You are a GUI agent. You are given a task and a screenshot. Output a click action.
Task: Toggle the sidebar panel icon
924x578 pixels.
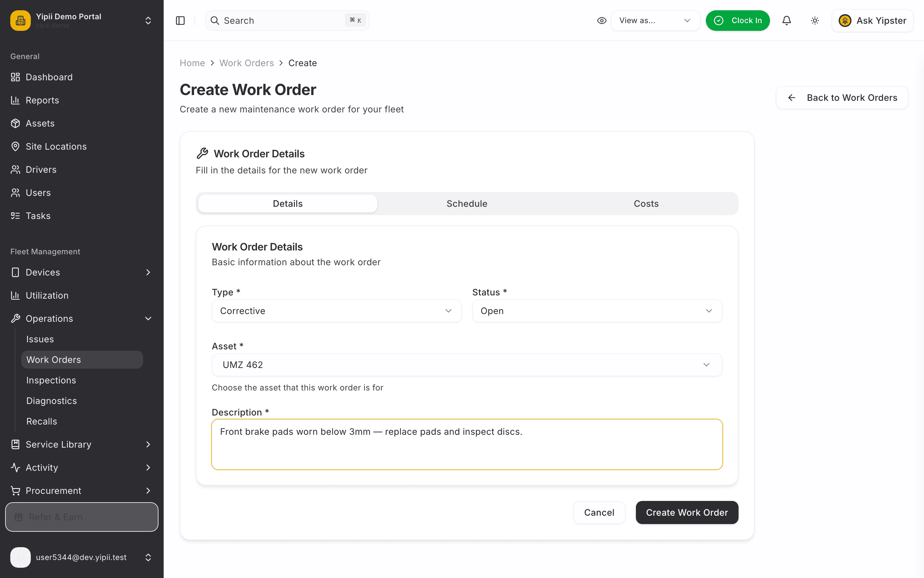[180, 20]
